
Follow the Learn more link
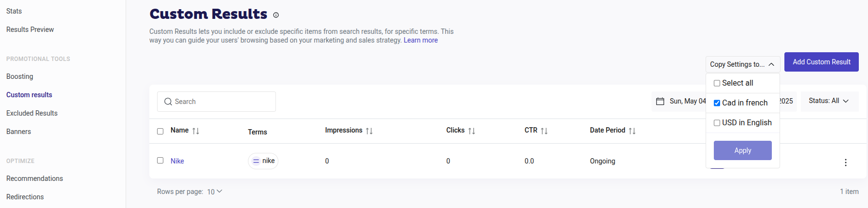click(420, 40)
